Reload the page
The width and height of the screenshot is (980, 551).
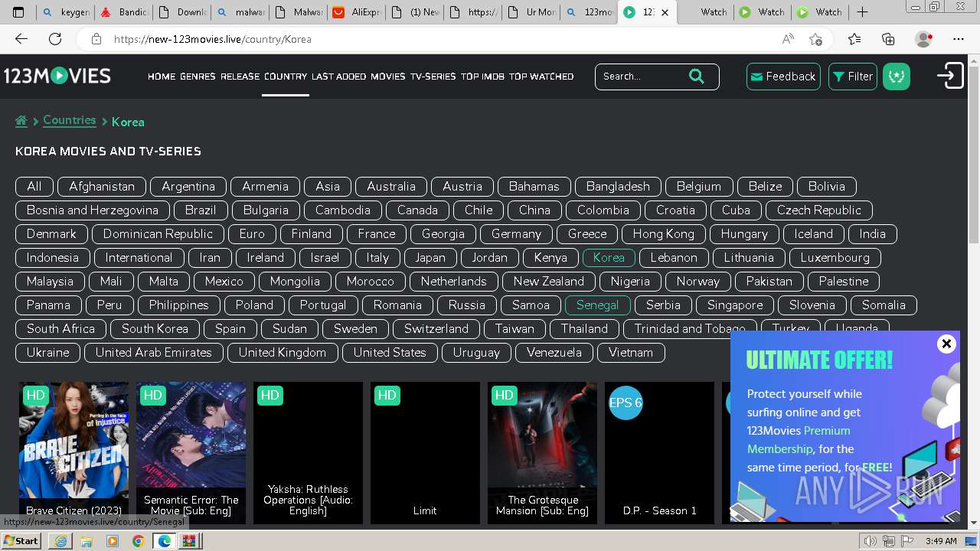click(x=55, y=39)
